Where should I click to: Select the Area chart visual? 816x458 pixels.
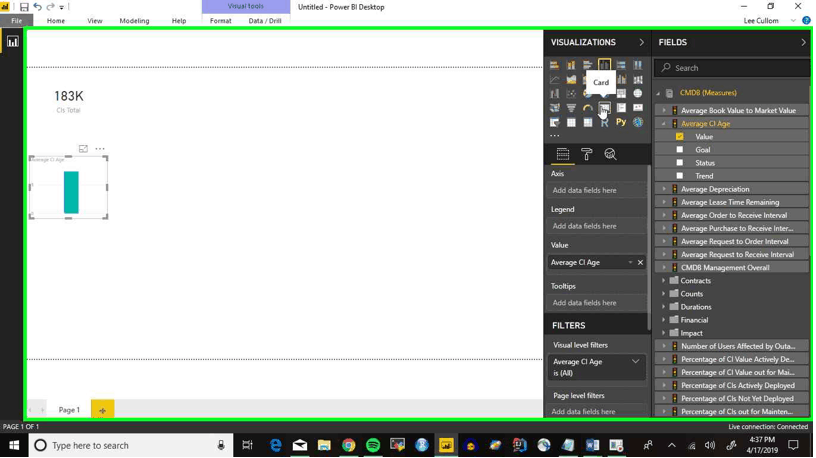pos(571,80)
